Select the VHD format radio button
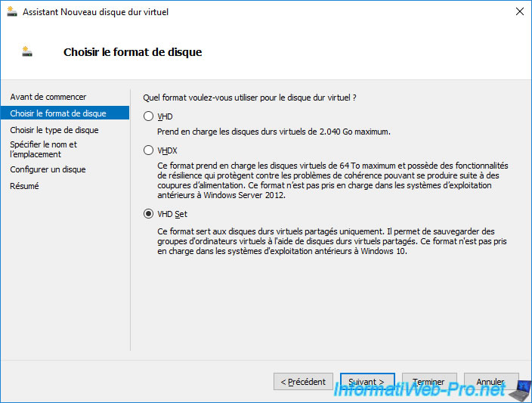Image resolution: width=532 pixels, height=403 pixels. [x=148, y=116]
